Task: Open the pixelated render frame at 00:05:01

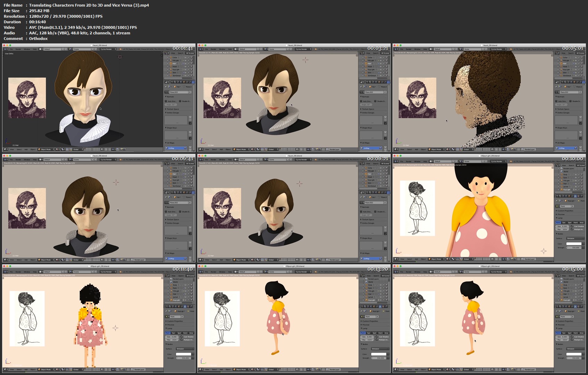Action: [x=489, y=97]
